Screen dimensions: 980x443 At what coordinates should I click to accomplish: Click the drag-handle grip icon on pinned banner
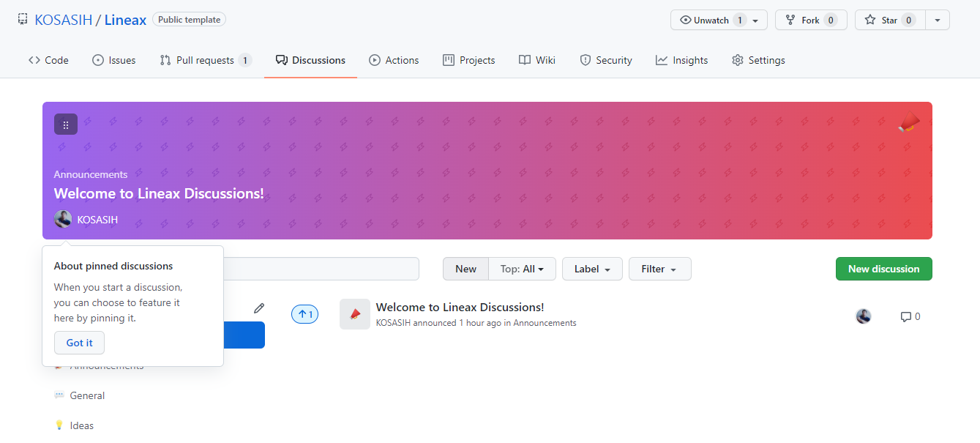click(66, 124)
